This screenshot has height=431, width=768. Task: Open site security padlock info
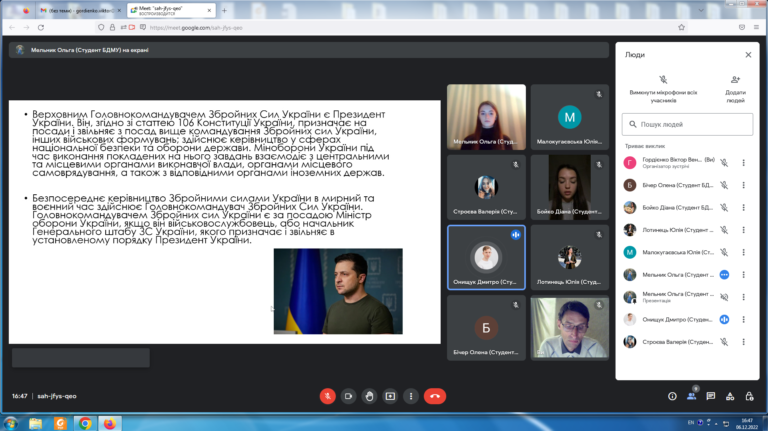(112, 27)
